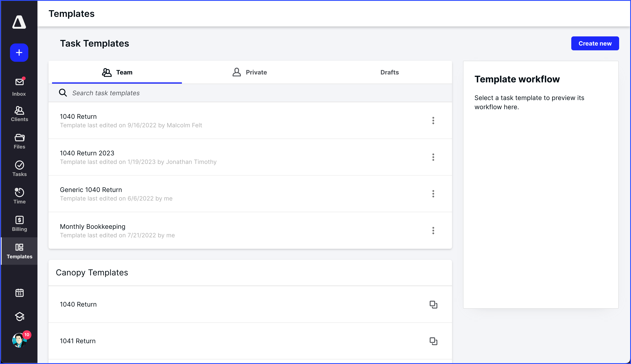Click the plus quick-create button
Viewport: 631px width, 364px height.
coord(19,52)
